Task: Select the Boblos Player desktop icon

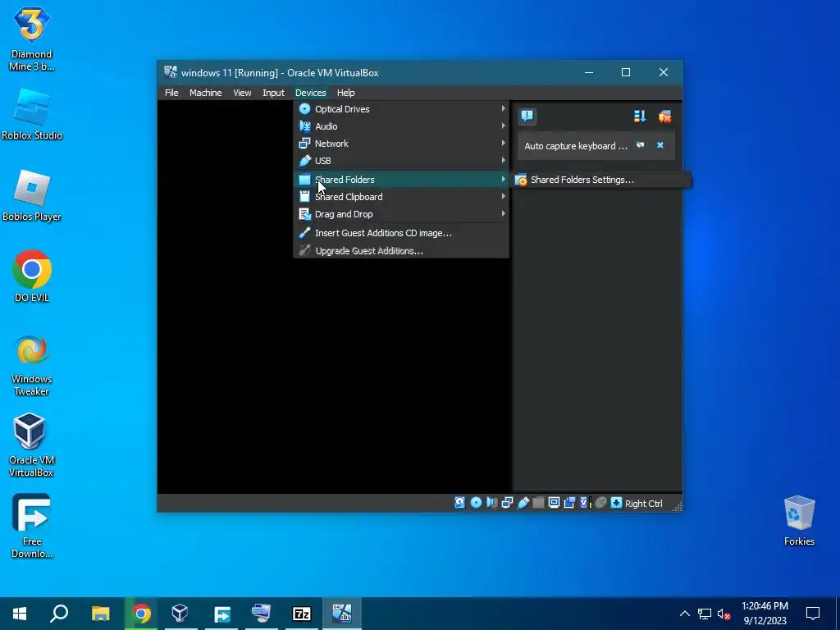Action: click(32, 195)
